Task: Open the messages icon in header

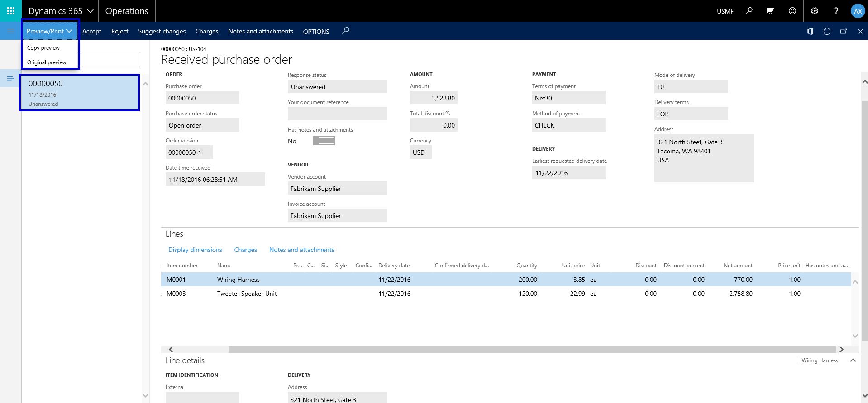Action: (x=770, y=11)
